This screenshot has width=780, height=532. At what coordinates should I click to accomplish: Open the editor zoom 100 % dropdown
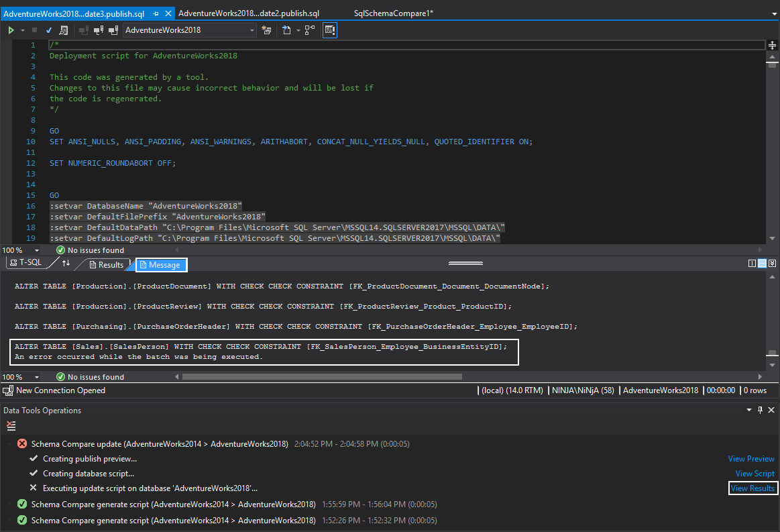pyautogui.click(x=38, y=250)
